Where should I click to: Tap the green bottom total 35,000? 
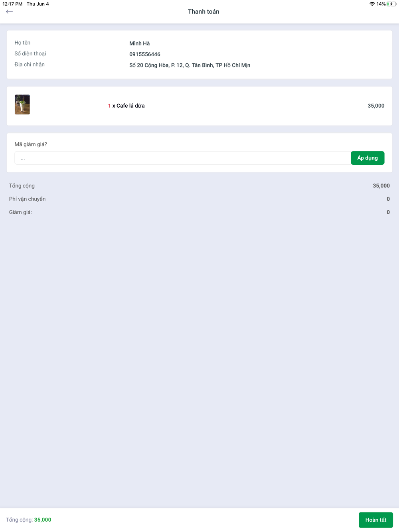43,520
